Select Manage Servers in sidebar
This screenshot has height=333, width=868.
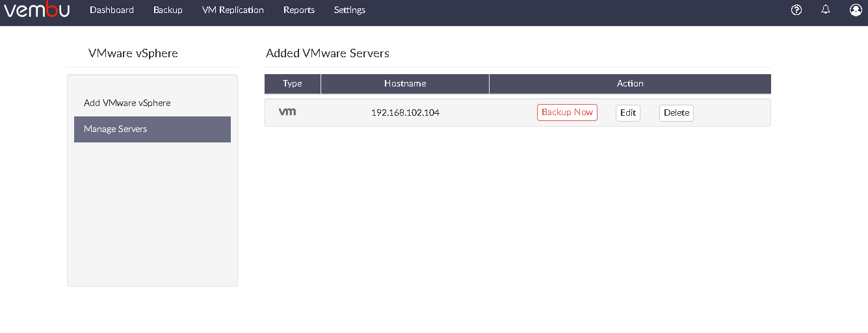pyautogui.click(x=152, y=129)
